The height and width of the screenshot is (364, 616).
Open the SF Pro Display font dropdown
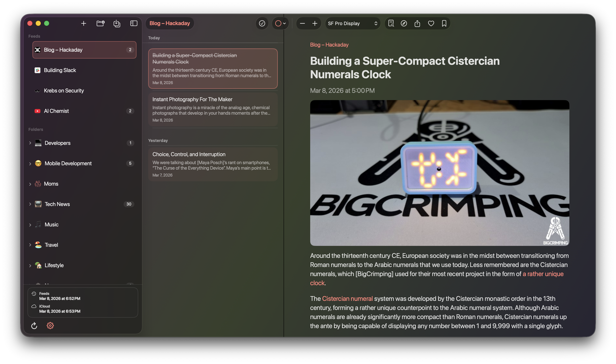pos(353,23)
